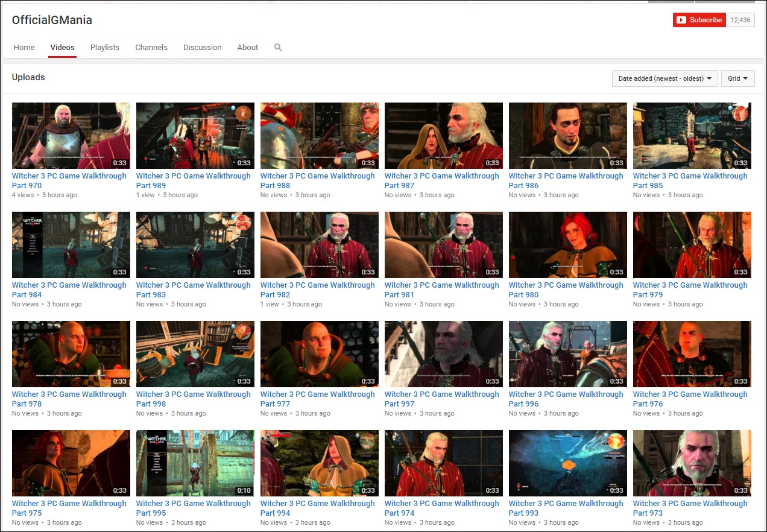Click the 0:10 duration badge on Part 995
Image resolution: width=767 pixels, height=532 pixels.
tap(244, 490)
